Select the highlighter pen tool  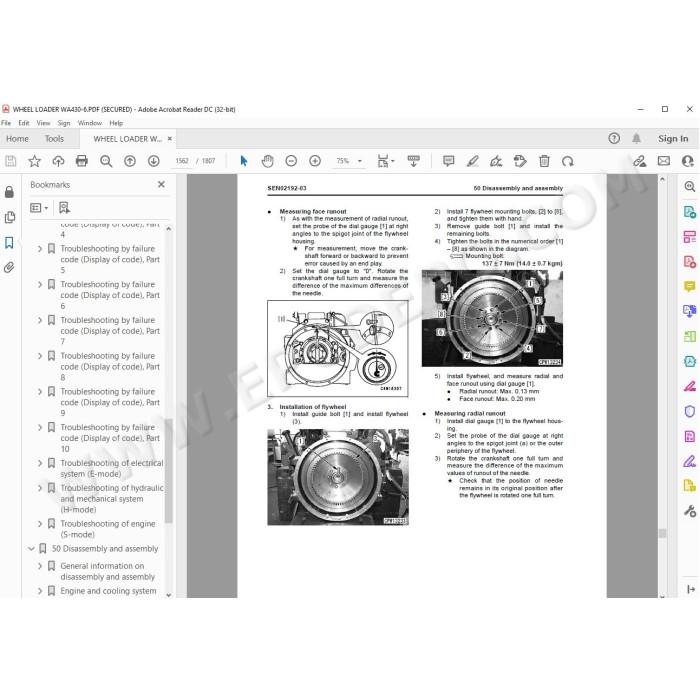472,161
